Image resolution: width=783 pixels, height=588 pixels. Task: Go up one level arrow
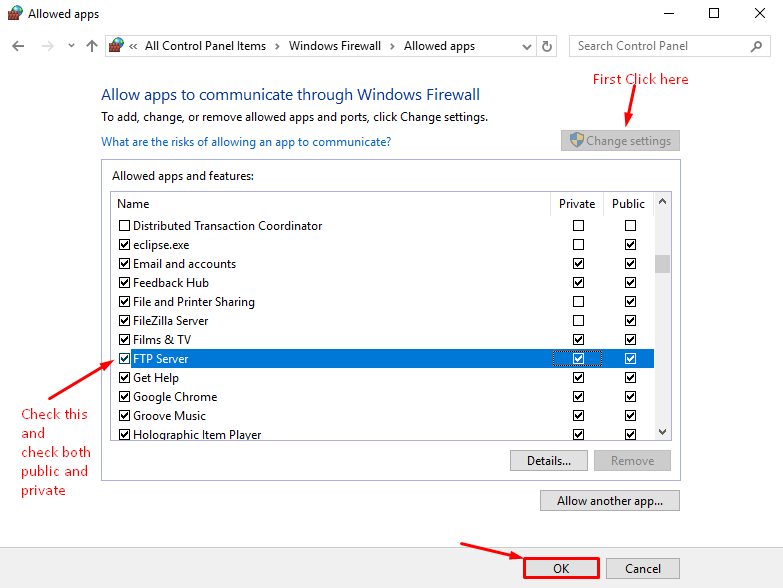click(92, 46)
